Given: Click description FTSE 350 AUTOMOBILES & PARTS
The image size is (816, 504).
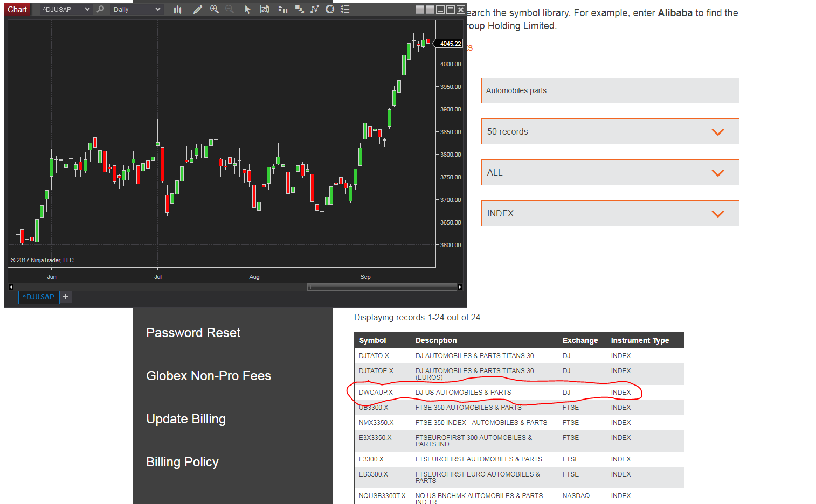Looking at the screenshot, I should point(468,408).
